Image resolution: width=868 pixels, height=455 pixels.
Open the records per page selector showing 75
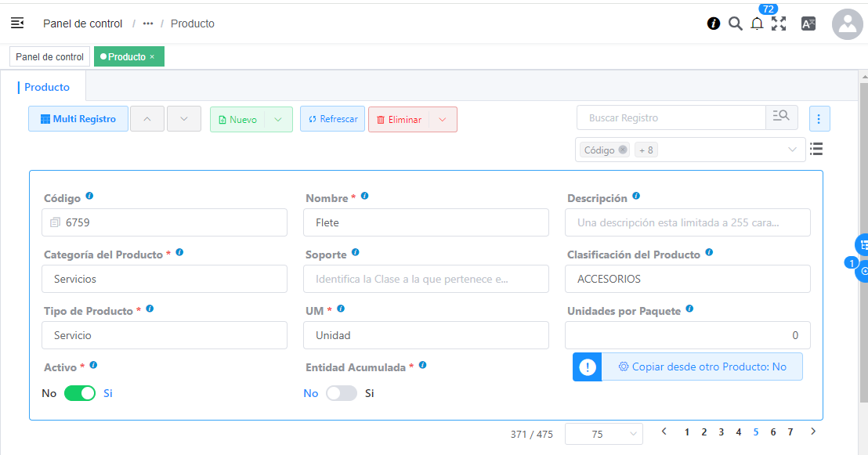[x=603, y=433]
